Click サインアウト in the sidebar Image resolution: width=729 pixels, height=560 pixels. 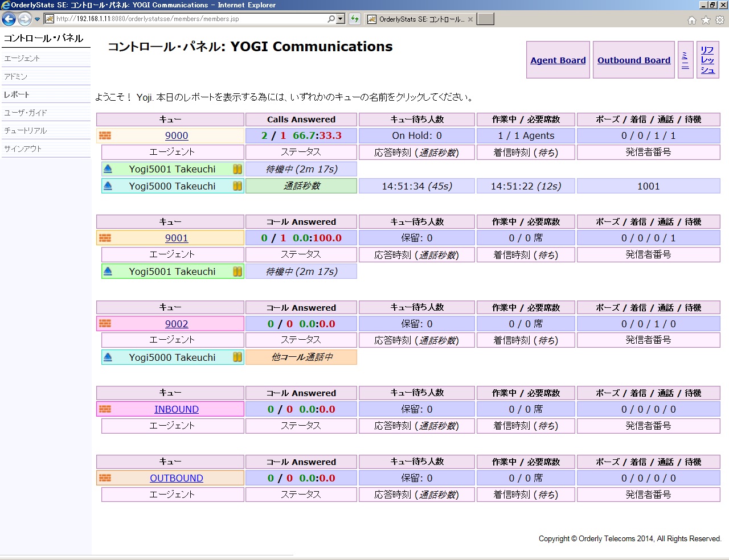[23, 149]
